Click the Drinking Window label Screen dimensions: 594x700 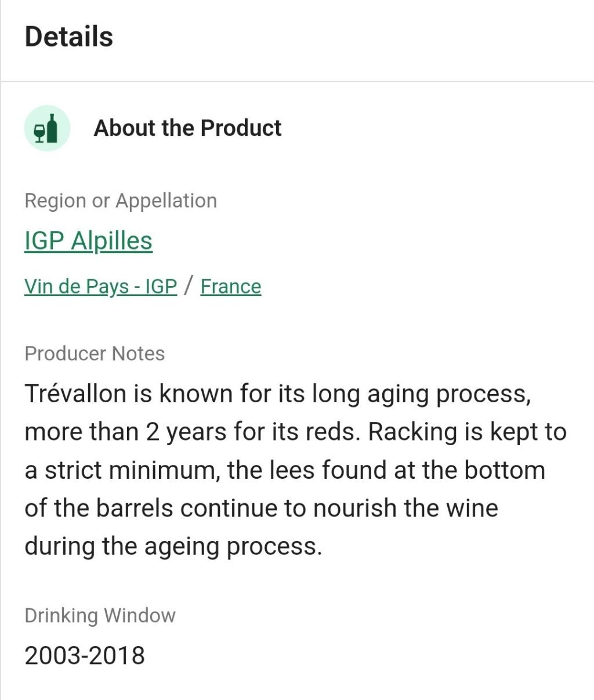point(100,615)
